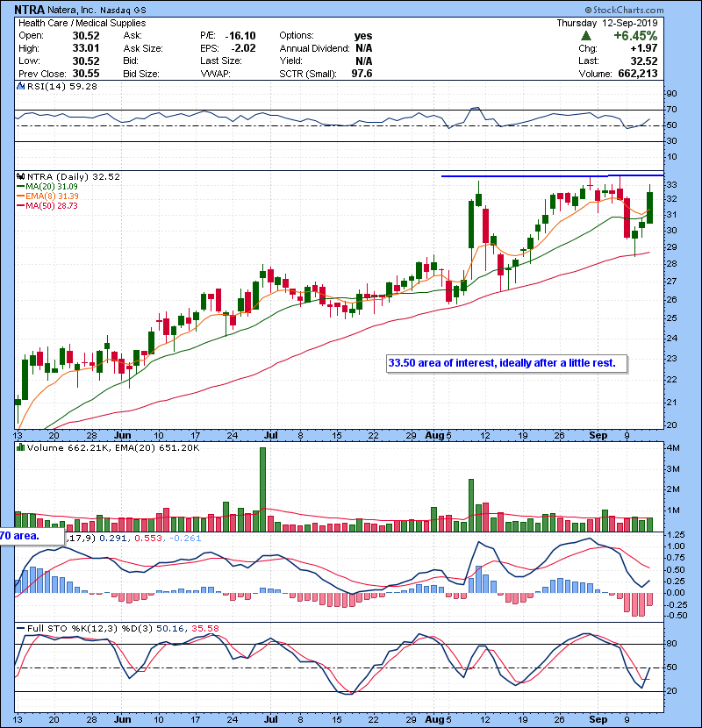
Task: Click the green up-triangle next to +6.45%
Action: pos(586,36)
